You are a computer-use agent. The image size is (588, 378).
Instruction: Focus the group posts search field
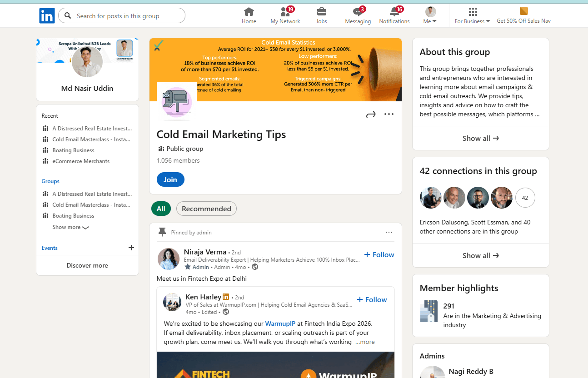tap(122, 15)
